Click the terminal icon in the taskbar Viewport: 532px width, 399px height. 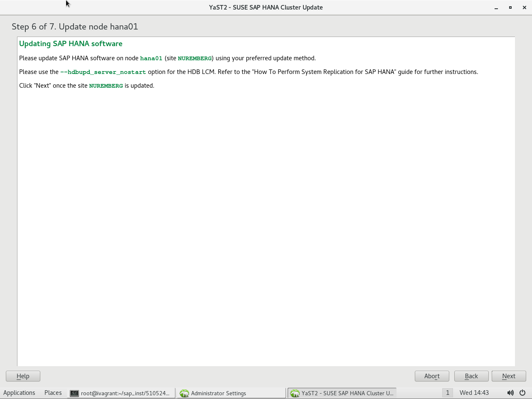point(74,393)
